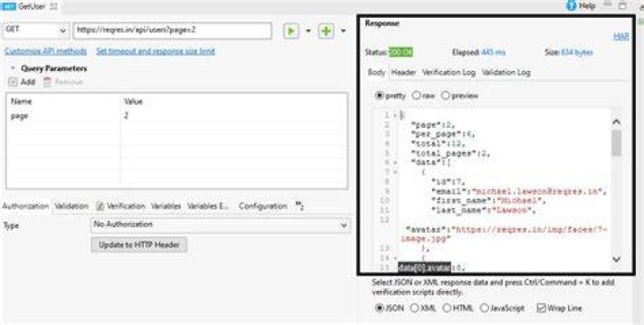Screen dimensions: 644x325
Task: Switch to the Header response tab
Action: coord(403,73)
